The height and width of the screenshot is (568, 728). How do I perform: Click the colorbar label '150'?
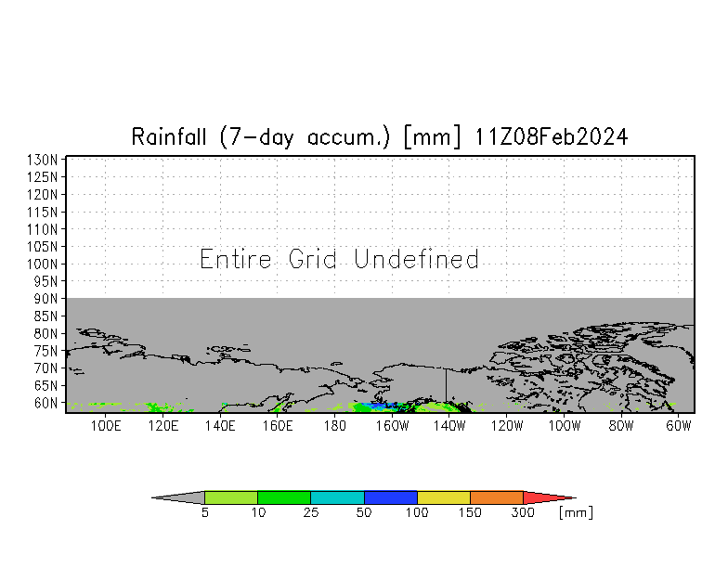point(470,512)
